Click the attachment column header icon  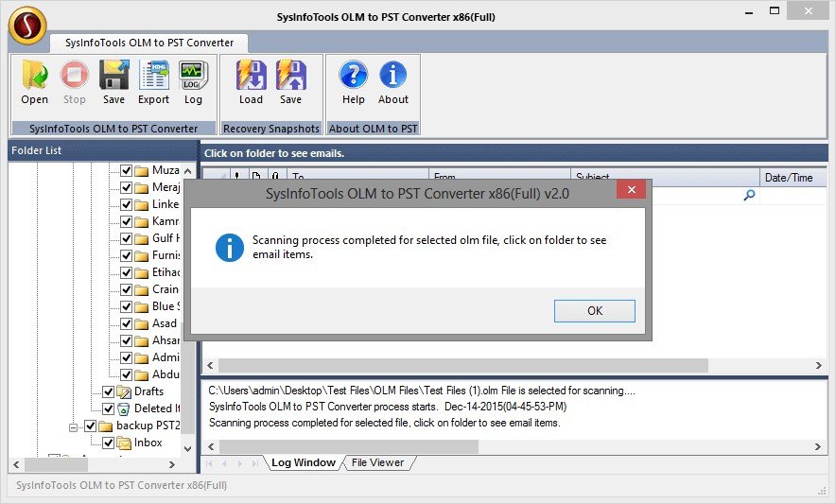pos(274,176)
